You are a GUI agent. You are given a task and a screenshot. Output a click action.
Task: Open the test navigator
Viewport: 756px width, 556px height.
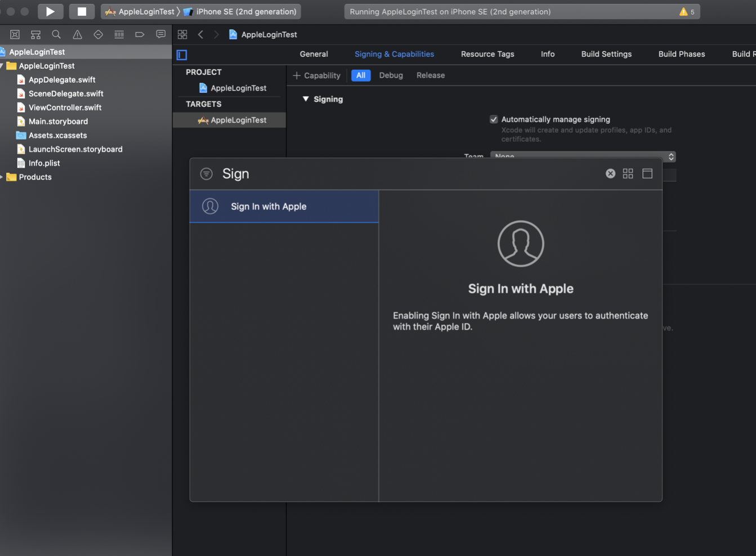click(x=98, y=34)
